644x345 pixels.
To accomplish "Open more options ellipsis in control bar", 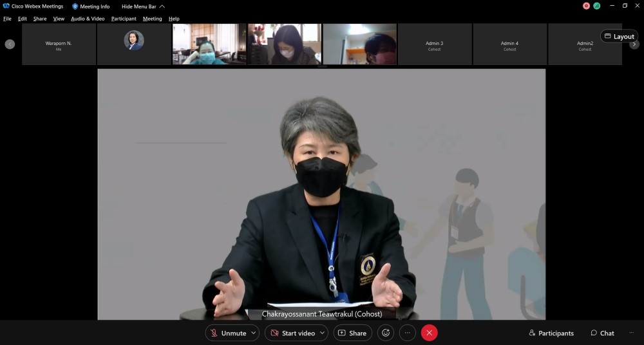I will 407,333.
